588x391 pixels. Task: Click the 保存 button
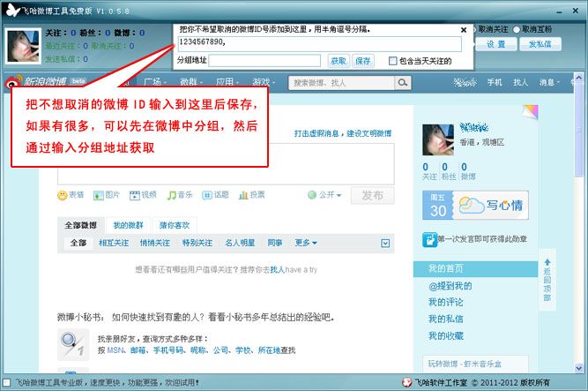coord(363,61)
